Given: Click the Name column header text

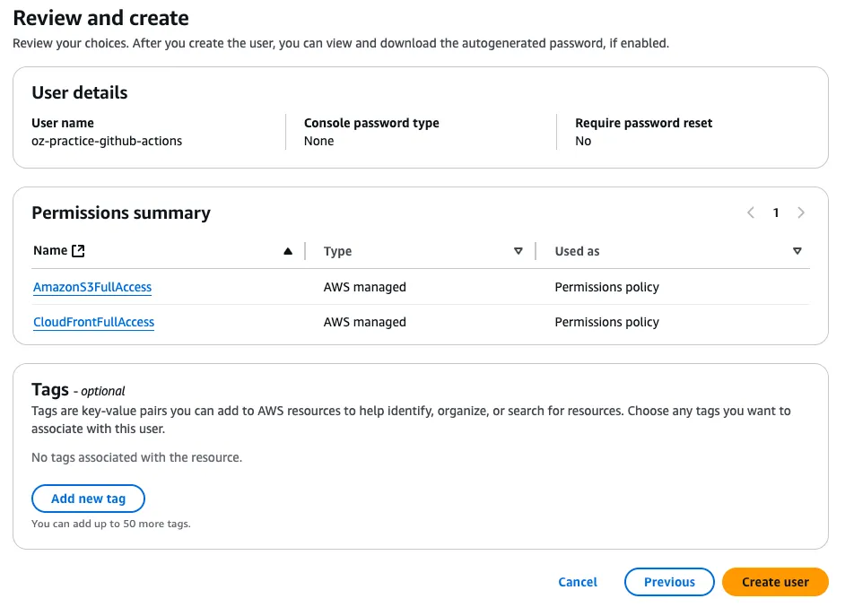Looking at the screenshot, I should coord(50,251).
